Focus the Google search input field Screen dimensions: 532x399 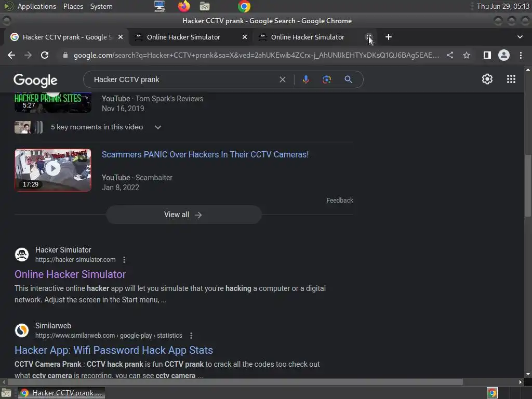(183, 79)
